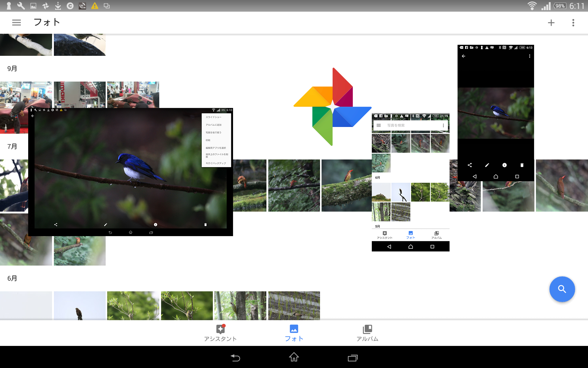Choose 編集用アプリを選択 in landscape viewer menu
Viewport: 588px width, 368px height.
pos(216,148)
